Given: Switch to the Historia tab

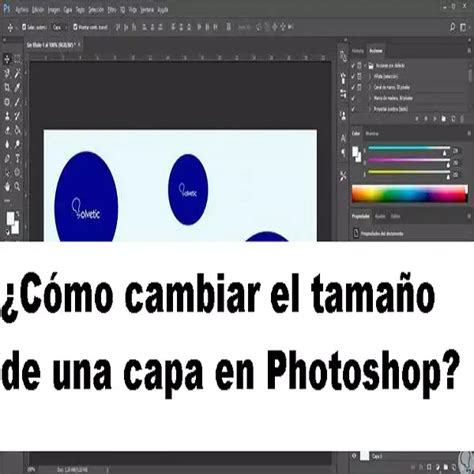Looking at the screenshot, I should pyautogui.click(x=358, y=51).
